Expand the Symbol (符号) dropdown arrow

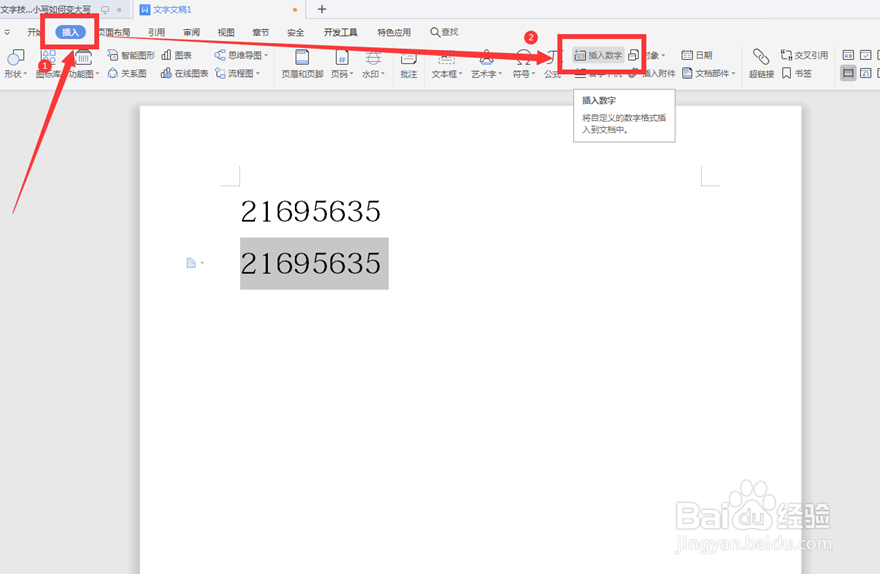(533, 74)
